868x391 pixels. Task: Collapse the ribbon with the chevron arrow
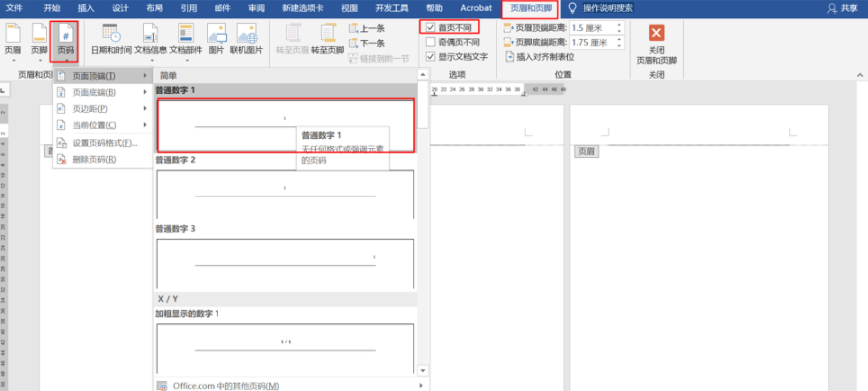(860, 75)
